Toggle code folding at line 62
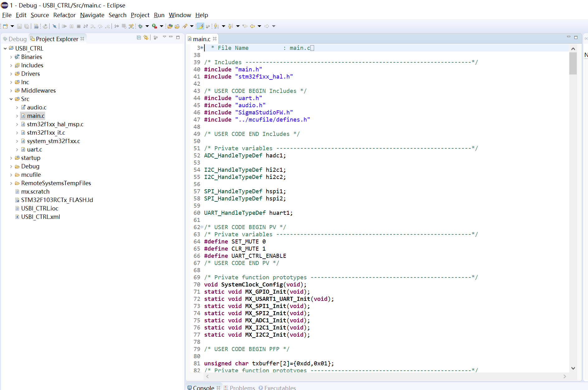 202,227
